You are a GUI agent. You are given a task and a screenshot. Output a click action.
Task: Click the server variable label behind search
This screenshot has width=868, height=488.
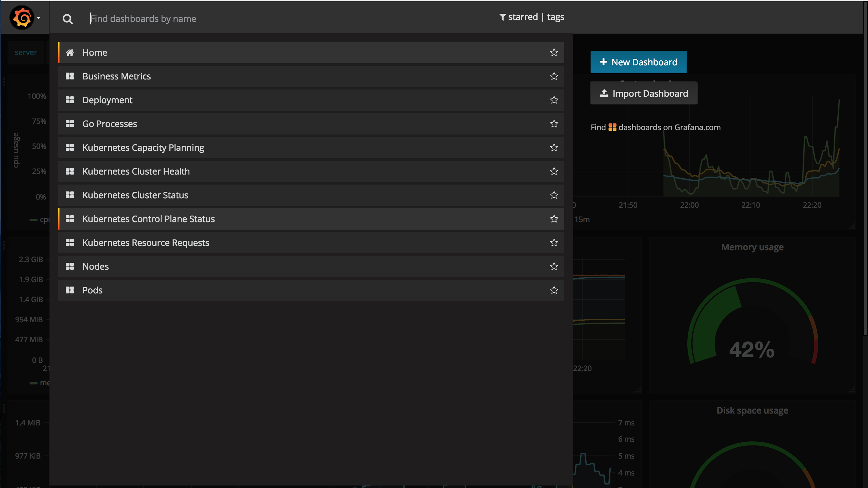coord(26,53)
